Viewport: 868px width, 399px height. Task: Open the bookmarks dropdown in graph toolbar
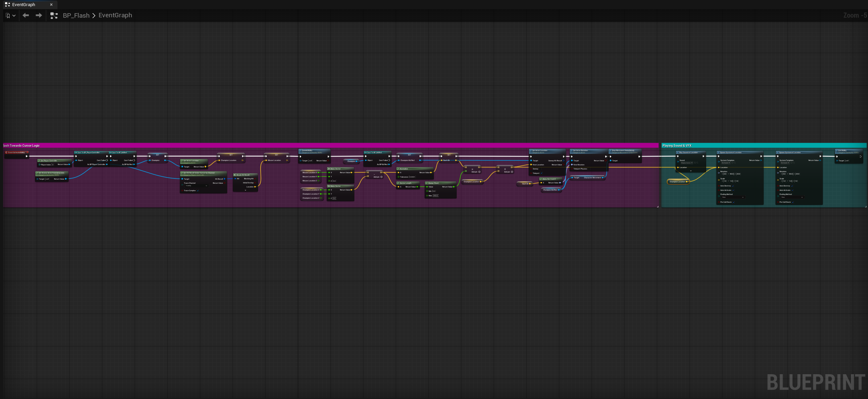11,15
